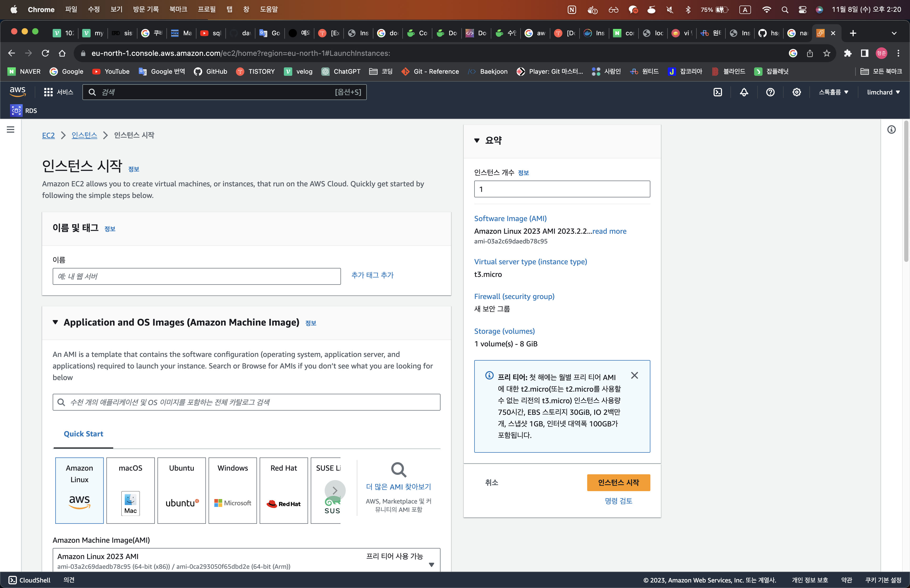The image size is (910, 588).
Task: Open the AWS help question mark icon
Action: point(770,92)
